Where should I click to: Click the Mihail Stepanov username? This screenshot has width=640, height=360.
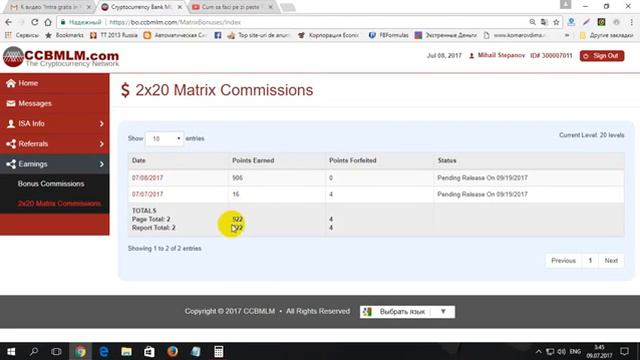pos(501,56)
